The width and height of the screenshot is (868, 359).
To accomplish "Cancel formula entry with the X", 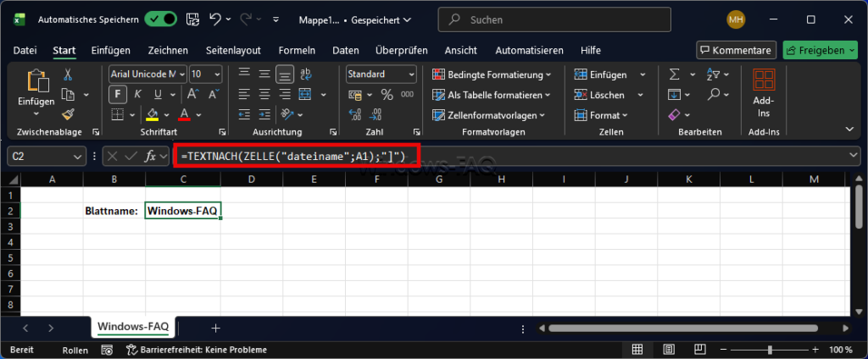I will point(113,156).
